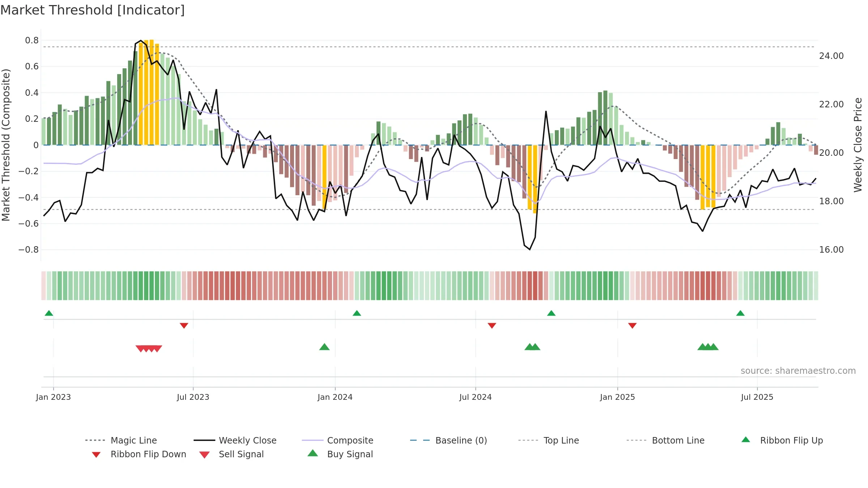Click the ribbon flip down marker after Jan 2025
The width and height of the screenshot is (868, 488).
point(632,326)
